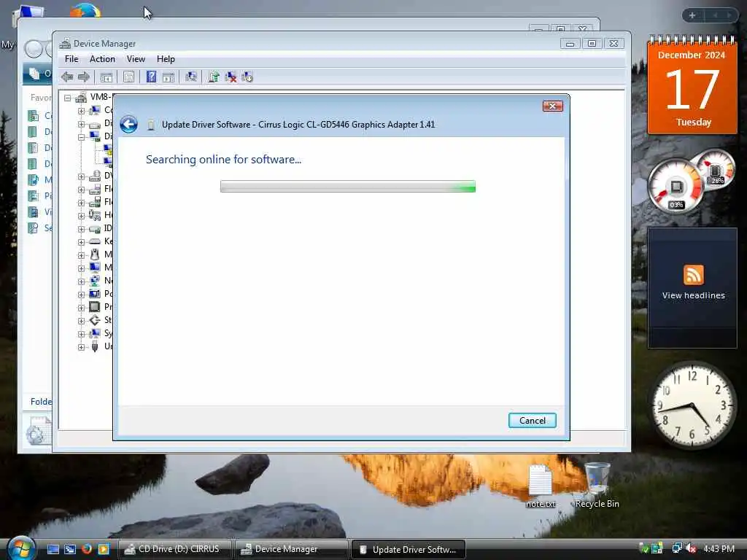Select the VM8 computer root node icon
Image resolution: width=747 pixels, height=560 pixels.
click(x=81, y=98)
